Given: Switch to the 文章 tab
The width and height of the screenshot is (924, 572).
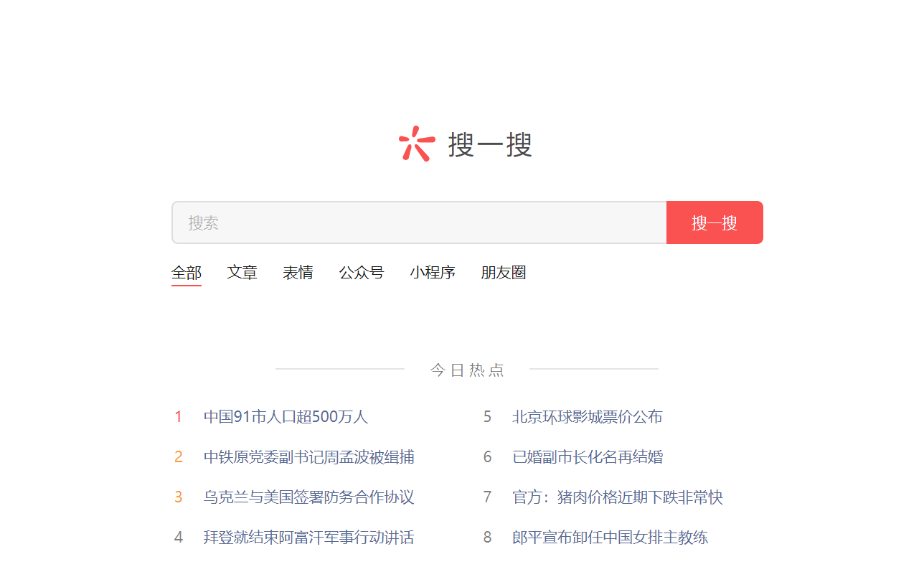Looking at the screenshot, I should [x=242, y=273].
